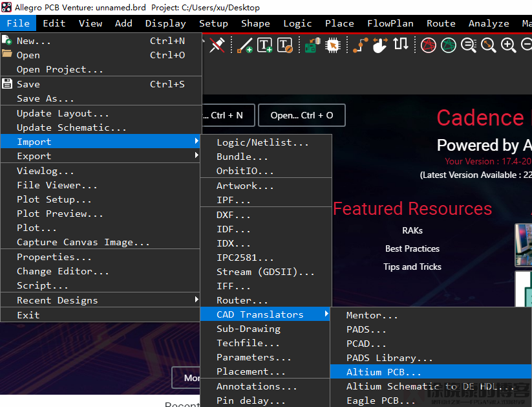Open the Route menu

(x=441, y=23)
